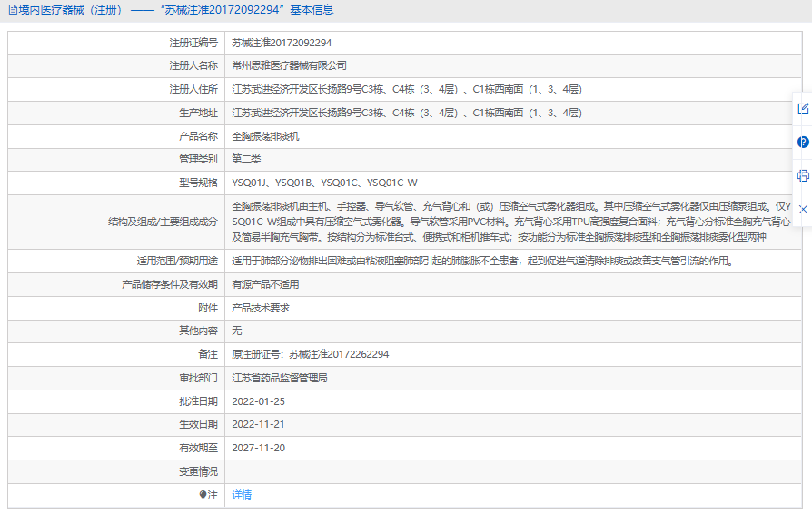Viewport: 812px width, 514px height.
Task: Select effective date 2022-11-21
Action: 258,424
